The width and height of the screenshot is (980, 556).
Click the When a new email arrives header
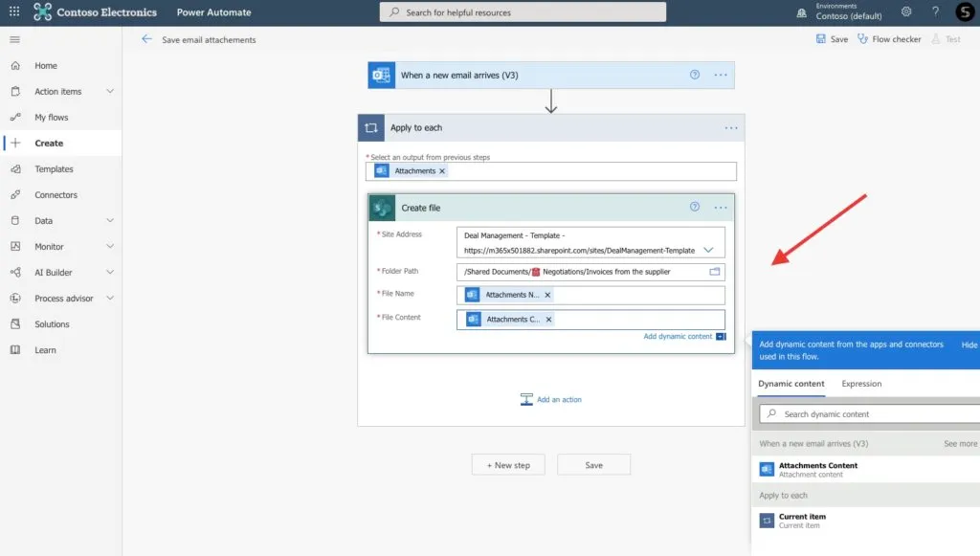[550, 75]
